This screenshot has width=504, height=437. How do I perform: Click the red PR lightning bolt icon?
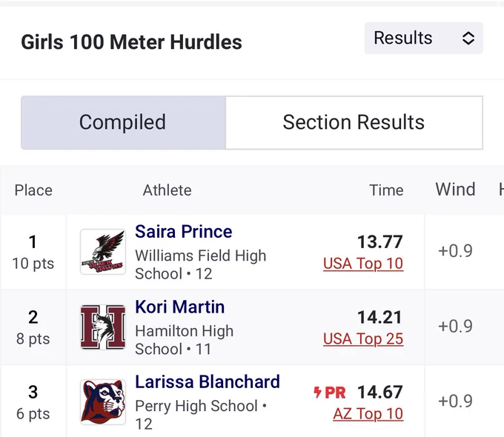tap(317, 393)
